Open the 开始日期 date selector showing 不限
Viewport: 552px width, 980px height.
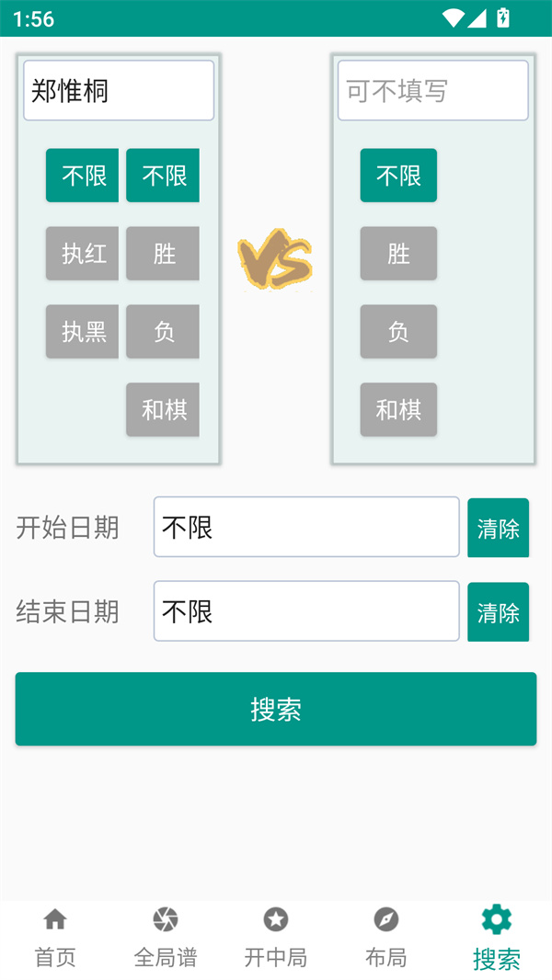pos(306,527)
